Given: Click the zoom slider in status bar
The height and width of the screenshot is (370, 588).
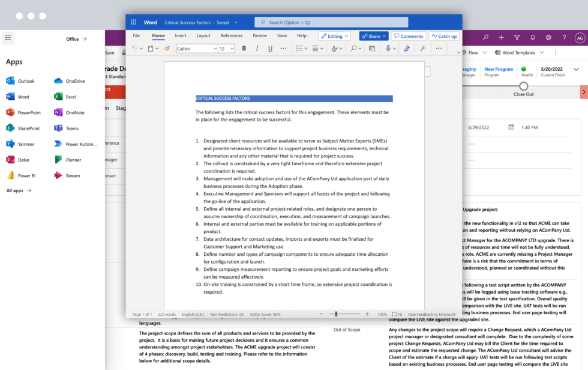Looking at the screenshot, I should click(336, 314).
